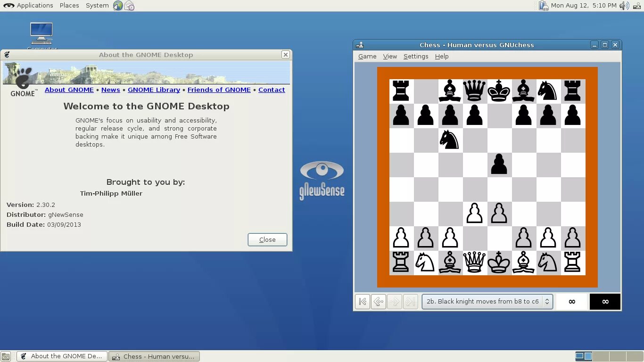
Task: Select the white knight on g1
Action: pyautogui.click(x=548, y=263)
